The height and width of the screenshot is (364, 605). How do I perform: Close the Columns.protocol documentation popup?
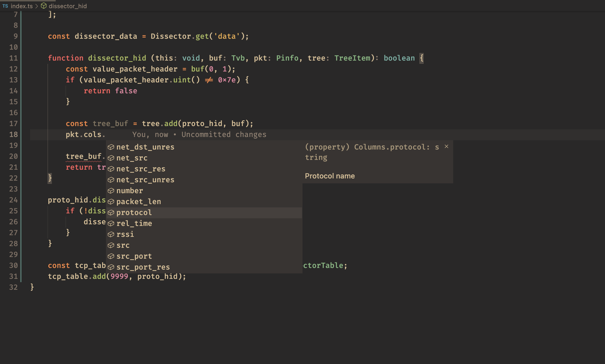tap(446, 147)
